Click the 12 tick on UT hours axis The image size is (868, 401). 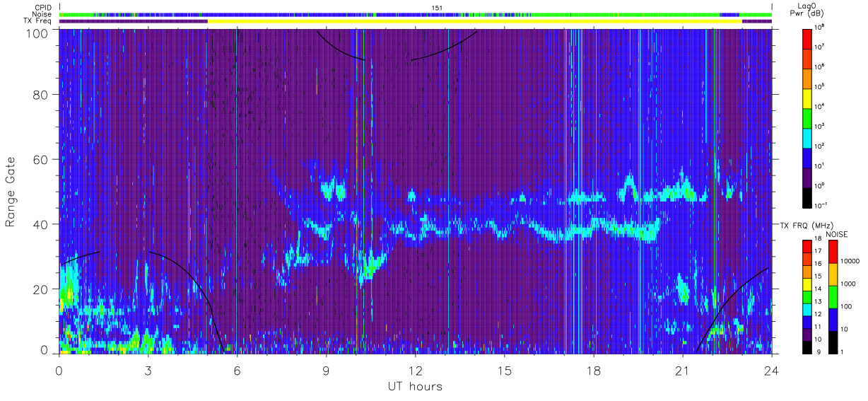(415, 371)
